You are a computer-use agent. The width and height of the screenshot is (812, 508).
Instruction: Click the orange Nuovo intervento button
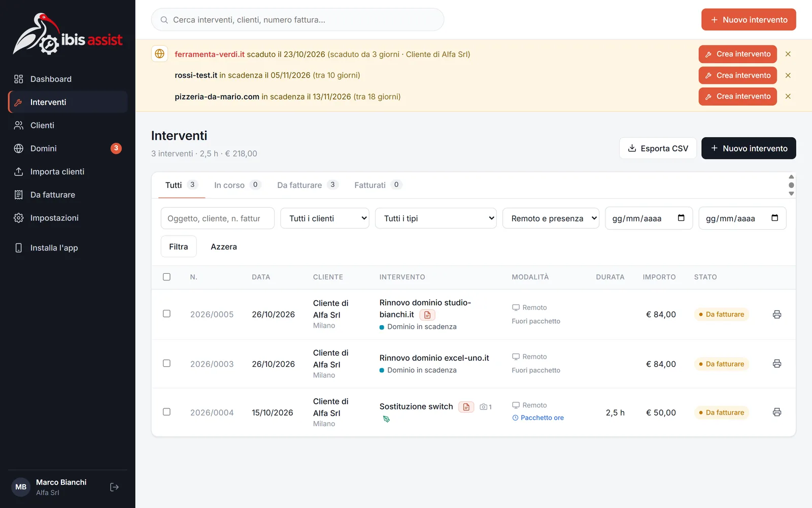749,20
